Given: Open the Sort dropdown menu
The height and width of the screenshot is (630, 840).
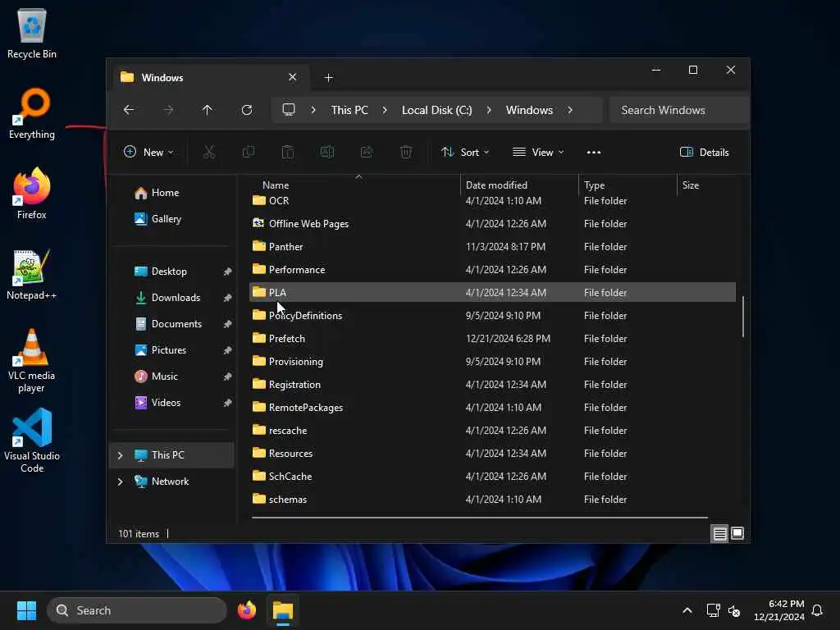Looking at the screenshot, I should click(465, 152).
